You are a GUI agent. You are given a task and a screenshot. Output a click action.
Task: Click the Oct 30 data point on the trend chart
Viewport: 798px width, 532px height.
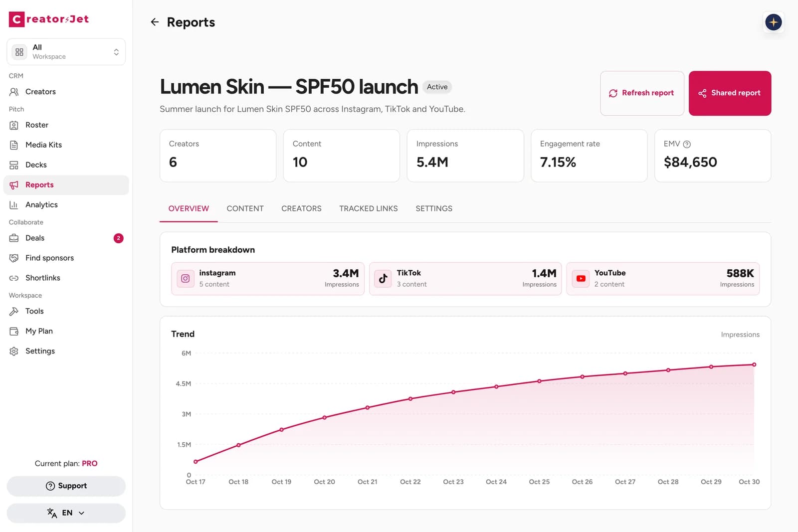click(x=754, y=364)
